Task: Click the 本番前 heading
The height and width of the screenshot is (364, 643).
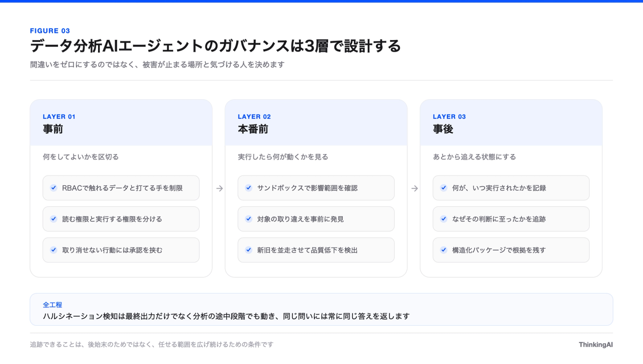Action: pyautogui.click(x=253, y=129)
